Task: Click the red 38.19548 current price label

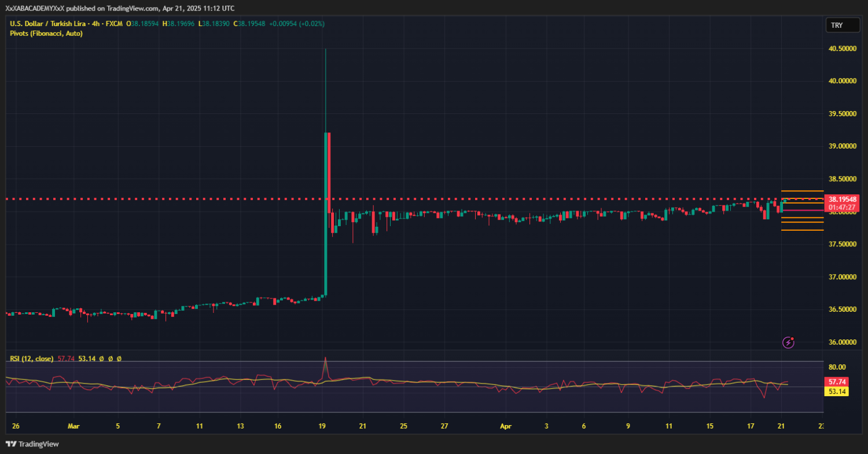Action: (x=842, y=198)
